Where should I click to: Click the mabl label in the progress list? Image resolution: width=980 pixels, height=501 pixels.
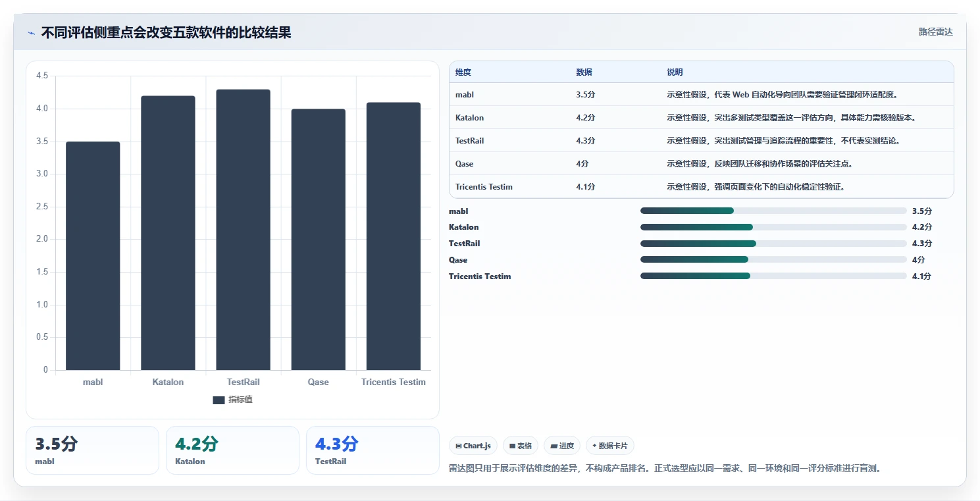(459, 211)
